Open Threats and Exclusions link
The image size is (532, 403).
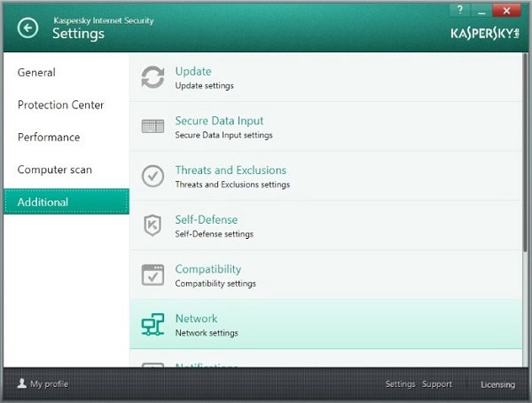[231, 170]
